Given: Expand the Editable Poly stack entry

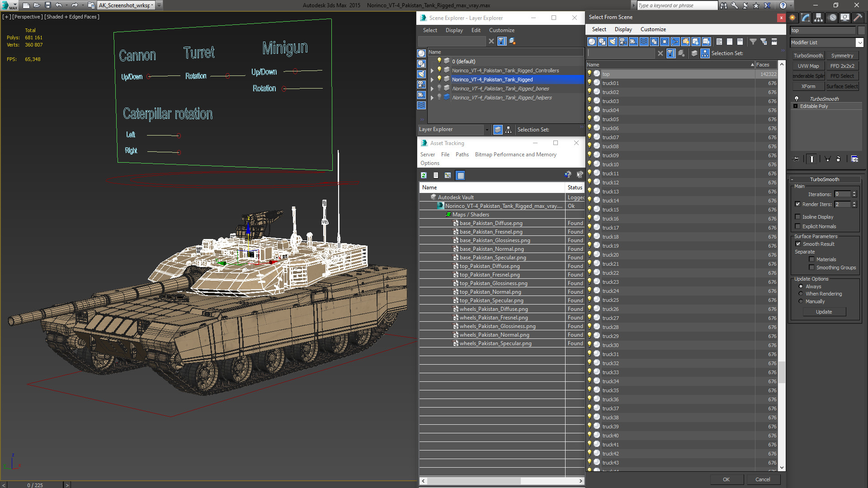Looking at the screenshot, I should 796,106.
